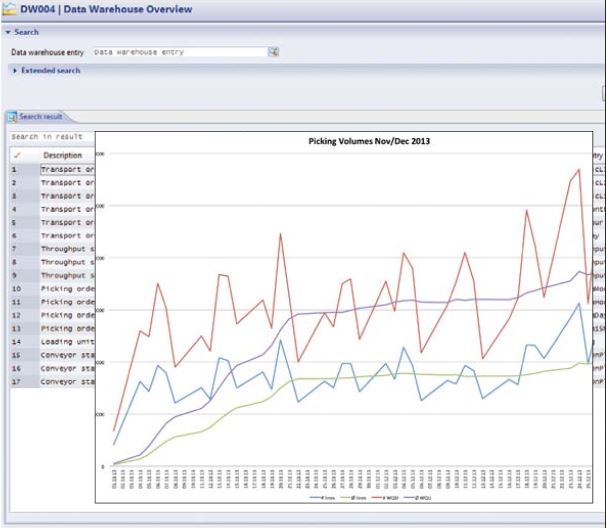Click the green line legend entry

coord(353,498)
